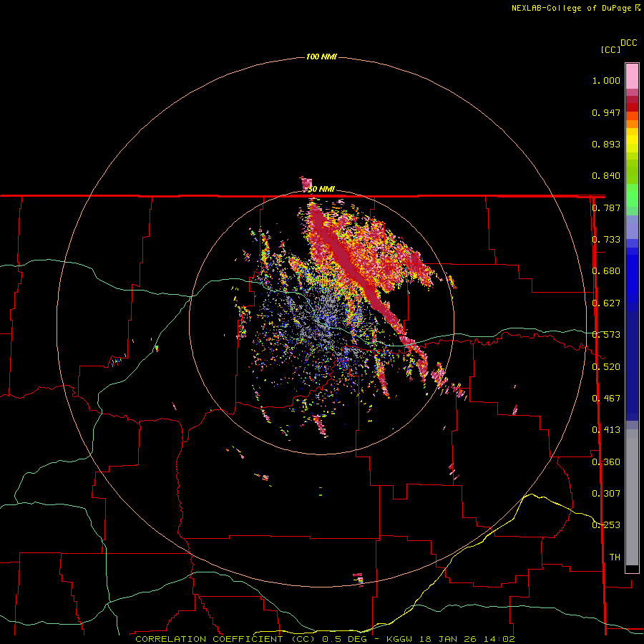Click the KGGW radar site identifier in the caption
The image size is (644, 644).
(399, 639)
